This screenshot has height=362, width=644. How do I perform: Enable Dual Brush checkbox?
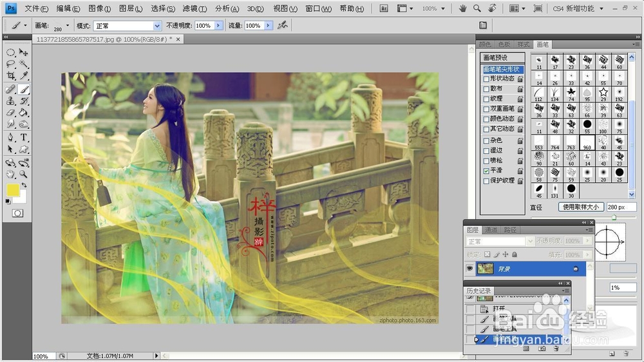coord(486,110)
